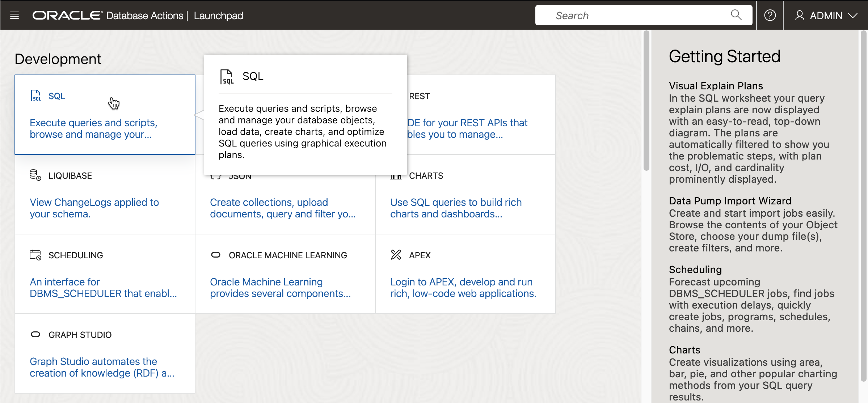868x403 pixels.
Task: Click the main content vertical scrollbar
Action: [x=646, y=101]
